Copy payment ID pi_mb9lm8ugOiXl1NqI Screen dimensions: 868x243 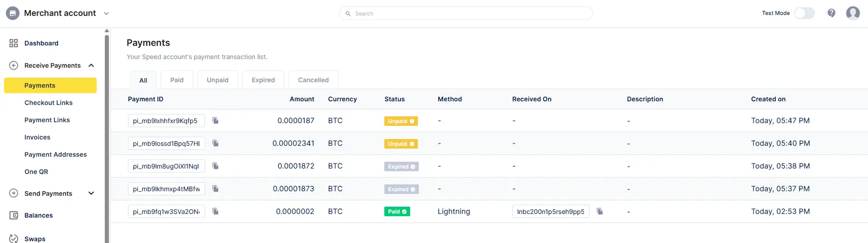(216, 166)
